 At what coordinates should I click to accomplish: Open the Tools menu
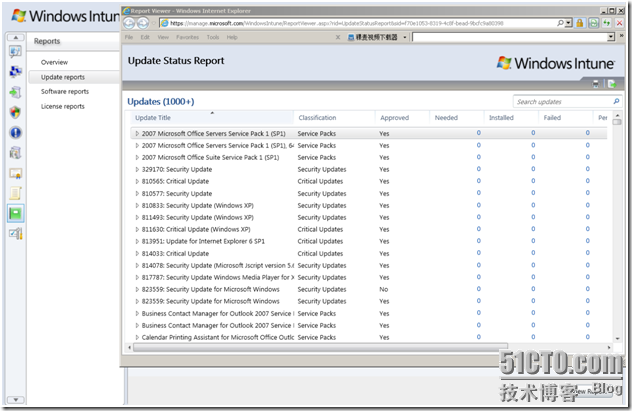(x=213, y=37)
